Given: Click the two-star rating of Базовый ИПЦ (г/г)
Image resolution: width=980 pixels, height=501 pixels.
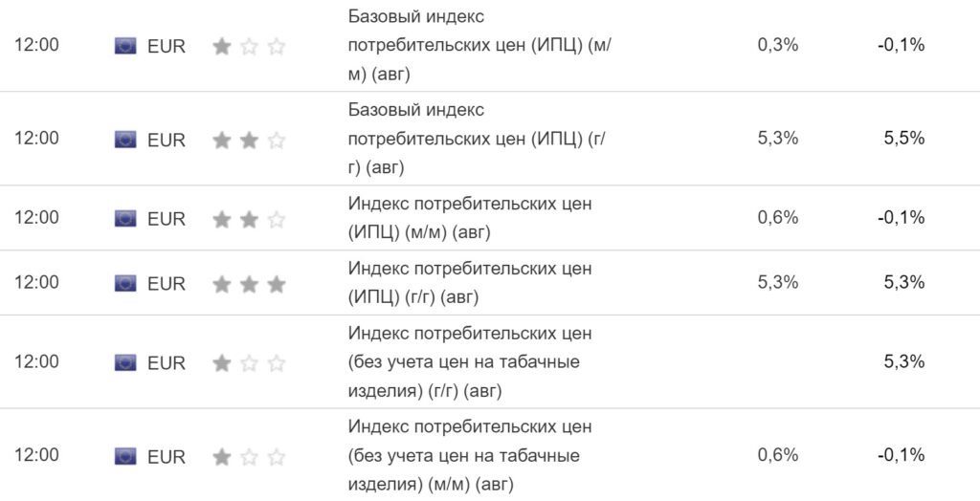Looking at the screenshot, I should [249, 140].
